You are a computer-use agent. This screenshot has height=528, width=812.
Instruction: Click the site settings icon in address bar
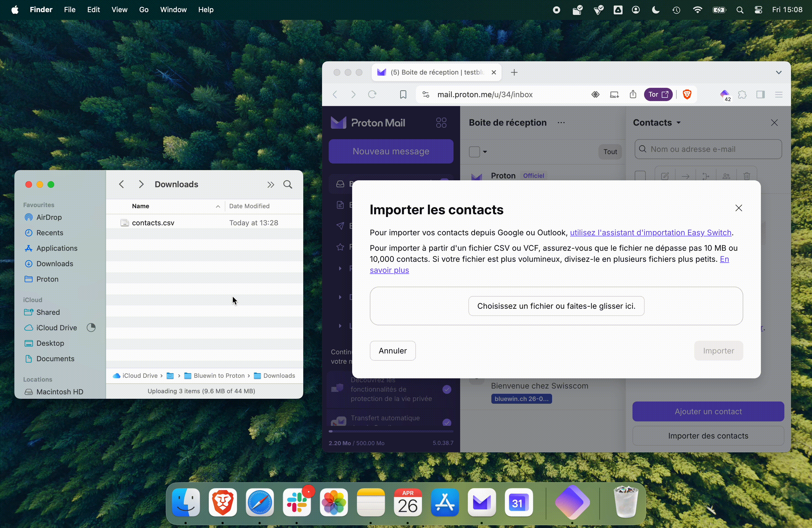pos(425,94)
